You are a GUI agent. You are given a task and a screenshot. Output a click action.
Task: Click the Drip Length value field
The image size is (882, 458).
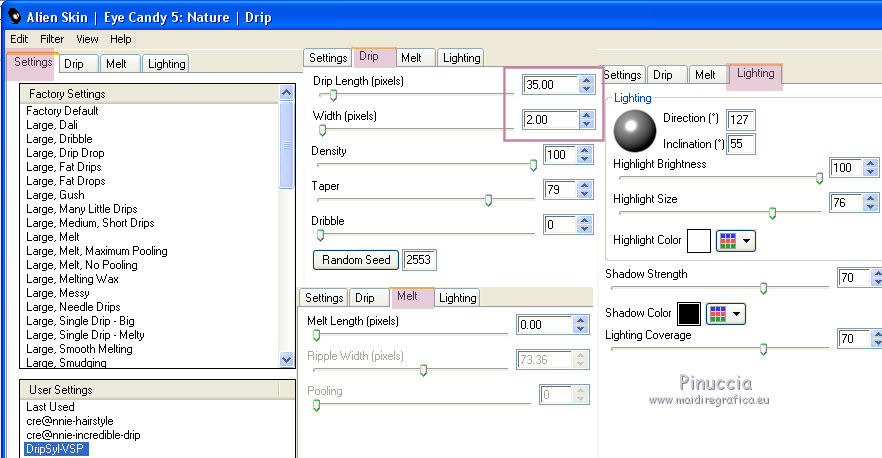coord(550,84)
